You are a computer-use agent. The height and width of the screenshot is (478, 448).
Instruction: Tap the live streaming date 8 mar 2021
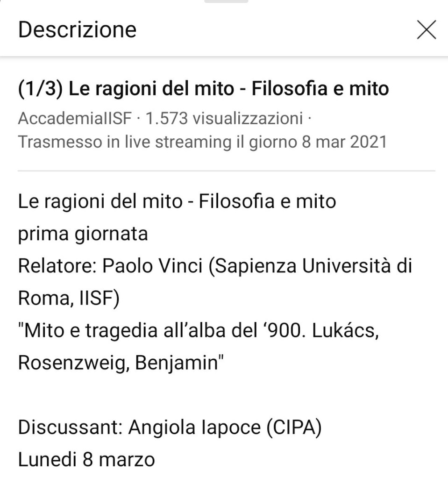(342, 142)
